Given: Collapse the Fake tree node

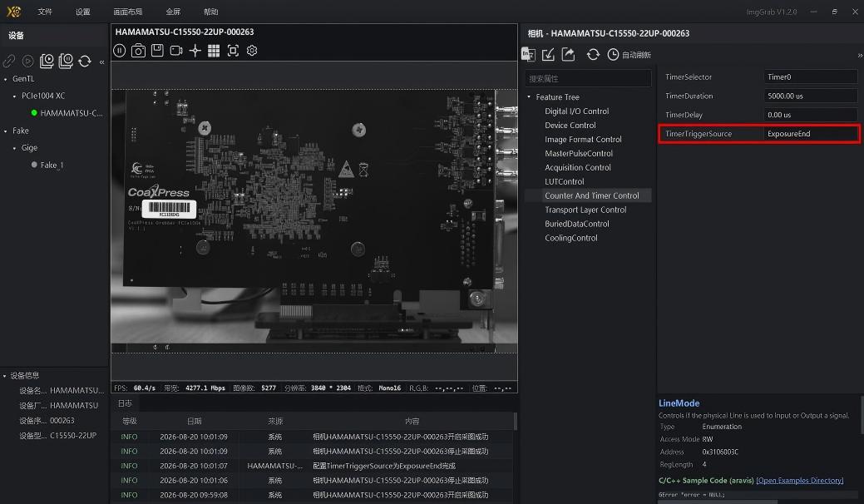Looking at the screenshot, I should 6,131.
